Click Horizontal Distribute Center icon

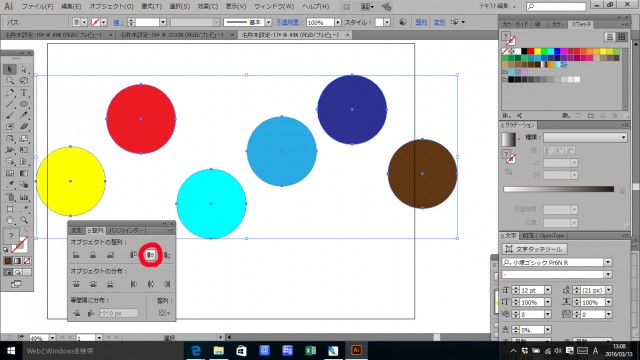151,284
